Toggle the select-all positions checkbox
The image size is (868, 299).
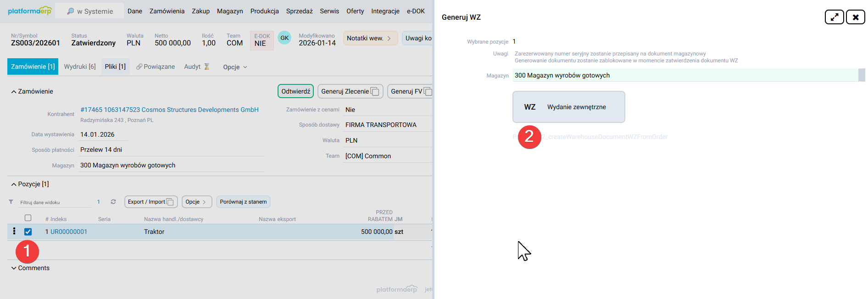point(28,218)
